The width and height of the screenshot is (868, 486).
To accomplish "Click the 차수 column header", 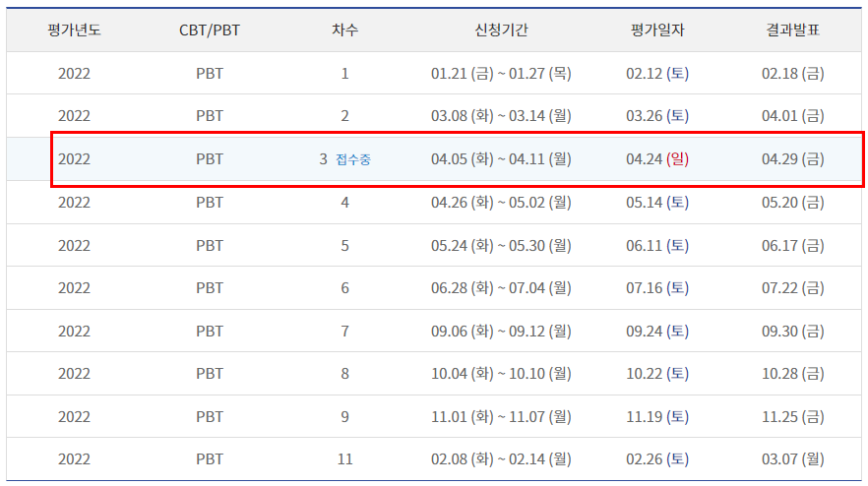I will (344, 30).
